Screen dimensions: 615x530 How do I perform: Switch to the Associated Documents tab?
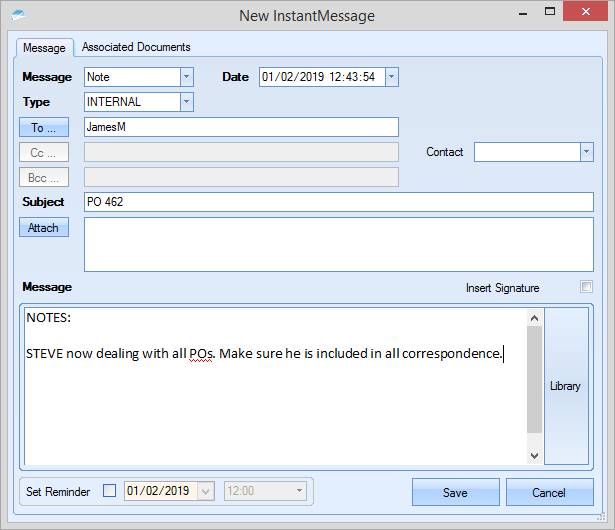(136, 47)
